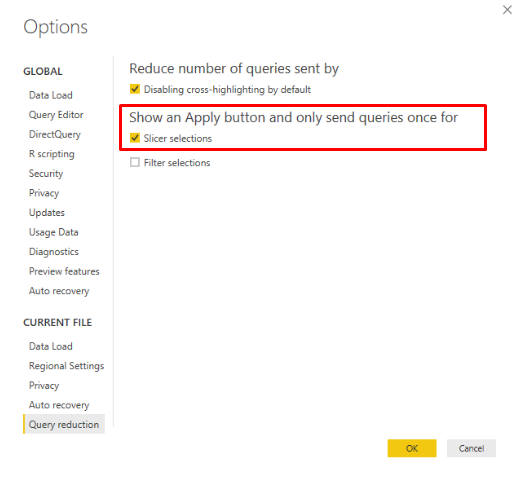
Task: Select the Security category
Action: (x=46, y=174)
